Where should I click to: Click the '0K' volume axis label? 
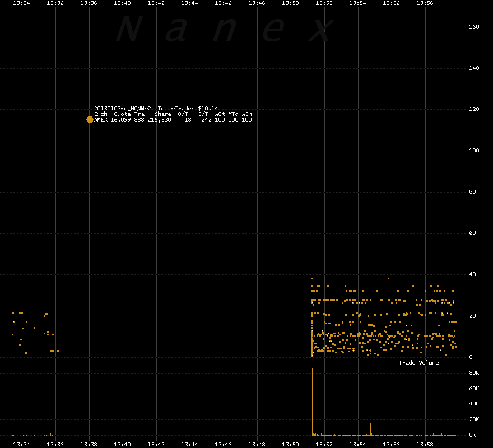[x=472, y=435]
